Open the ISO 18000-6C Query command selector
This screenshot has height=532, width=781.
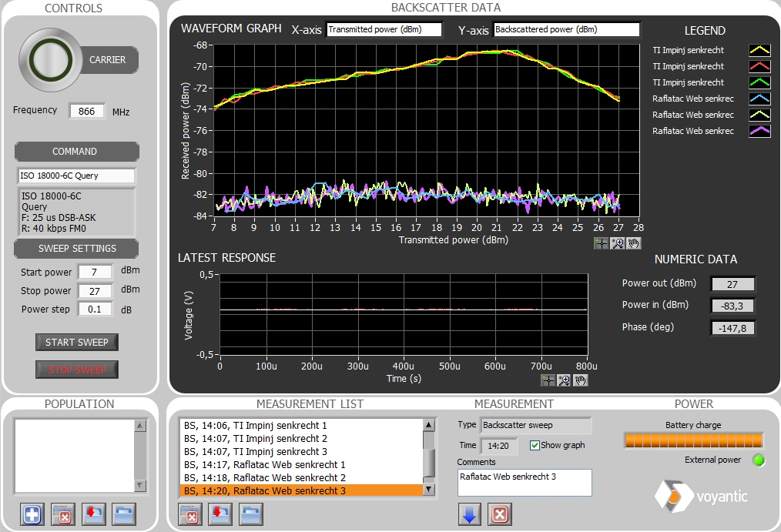75,176
